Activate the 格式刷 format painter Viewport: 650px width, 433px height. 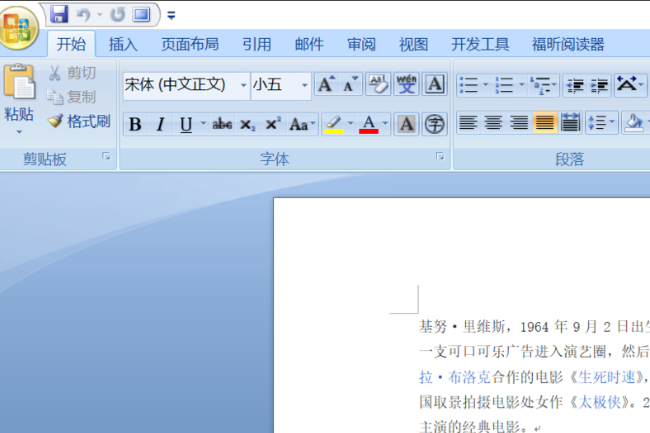coord(79,121)
